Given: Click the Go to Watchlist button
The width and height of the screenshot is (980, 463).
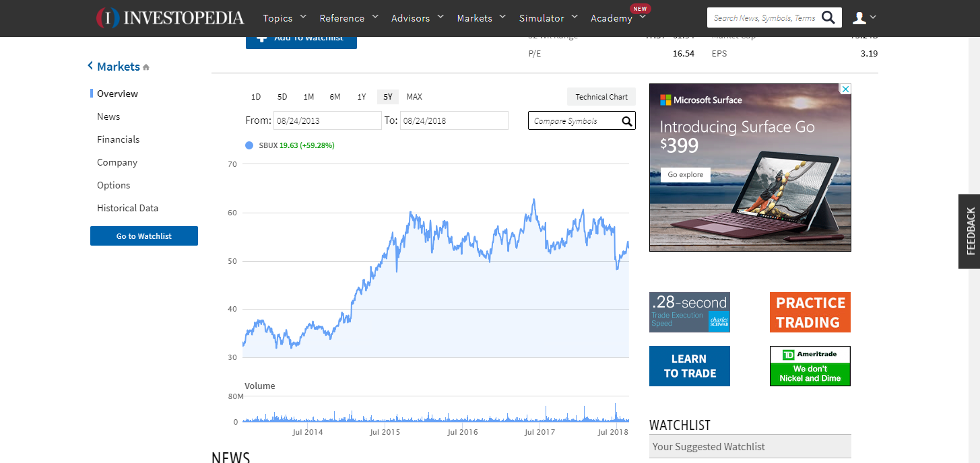Looking at the screenshot, I should click(x=144, y=236).
